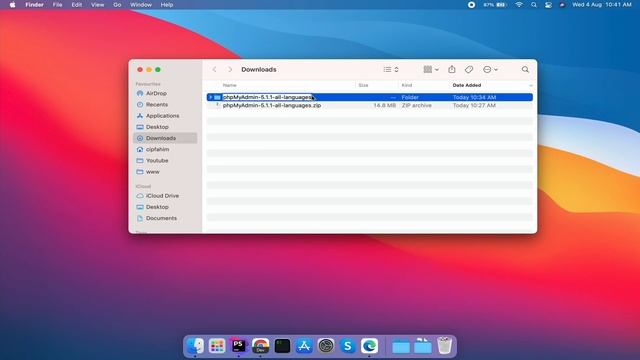Open Chrome Dev from the Dock
The image size is (640, 360).
(260, 346)
